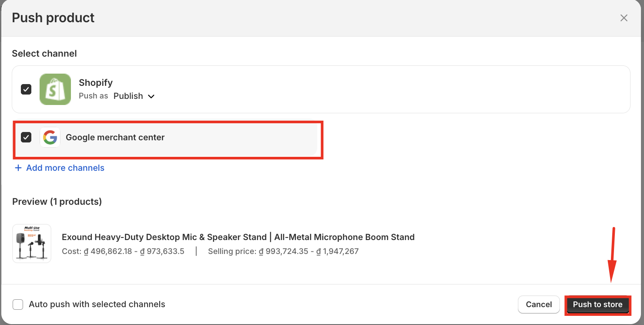The height and width of the screenshot is (325, 644).
Task: Click the Exound Desktop Mic Stand product title
Action: click(238, 237)
